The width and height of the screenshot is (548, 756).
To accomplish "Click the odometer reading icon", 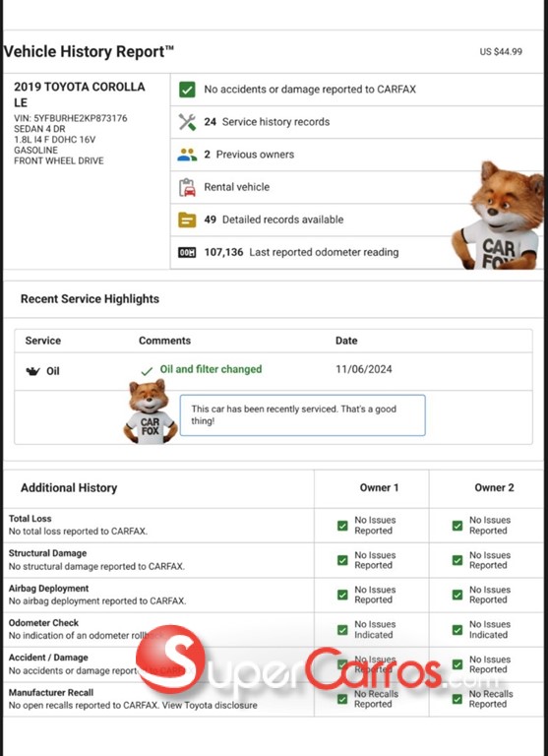I will (187, 252).
